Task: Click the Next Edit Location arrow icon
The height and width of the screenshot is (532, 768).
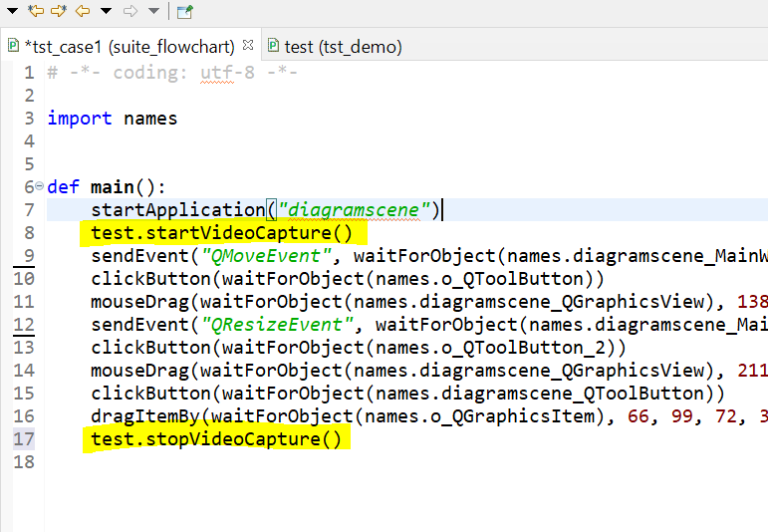Action: [x=60, y=11]
